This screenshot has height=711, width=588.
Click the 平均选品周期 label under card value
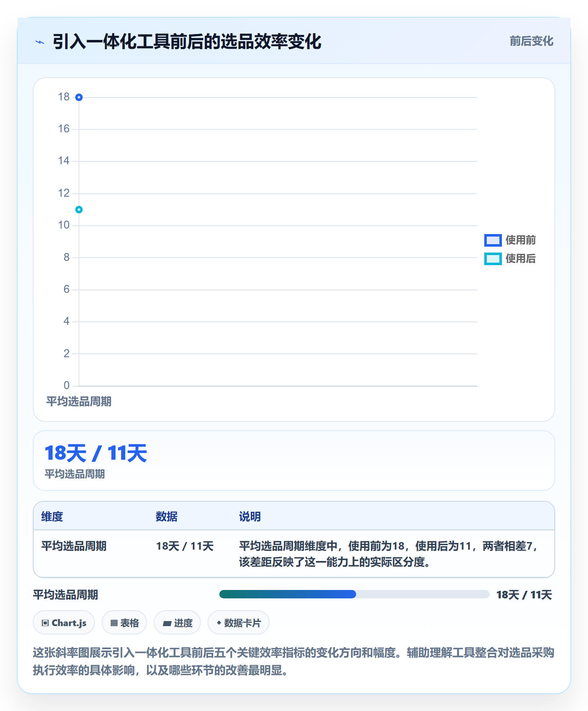[75, 474]
